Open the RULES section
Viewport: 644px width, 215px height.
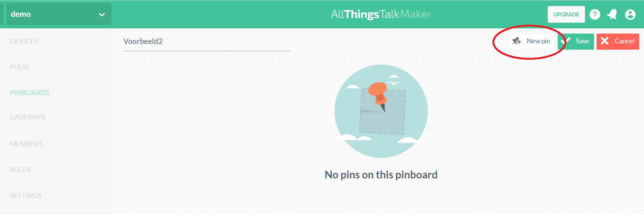(20, 169)
